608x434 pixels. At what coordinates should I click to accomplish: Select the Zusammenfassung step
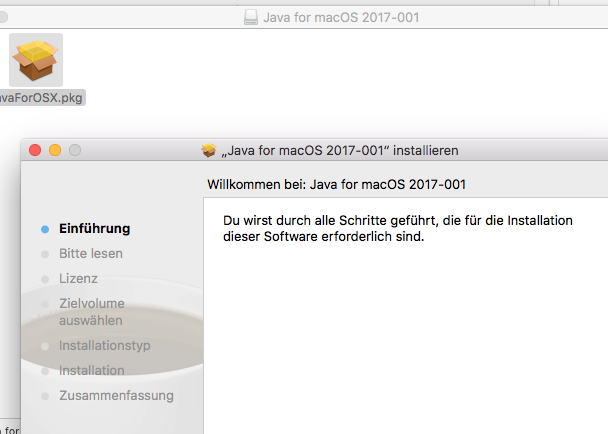[x=116, y=396]
